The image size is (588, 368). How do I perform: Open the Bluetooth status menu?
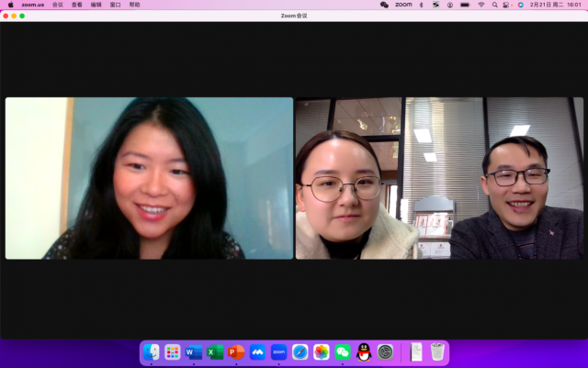(x=421, y=5)
